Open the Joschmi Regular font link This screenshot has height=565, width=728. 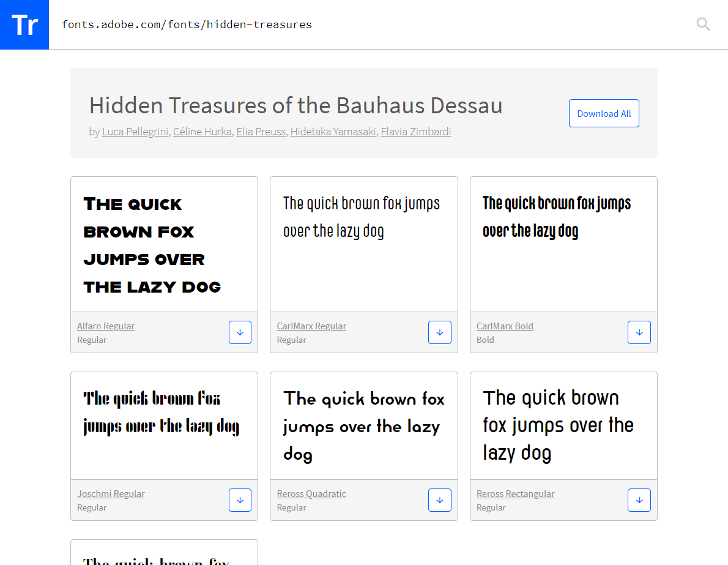coord(111,494)
